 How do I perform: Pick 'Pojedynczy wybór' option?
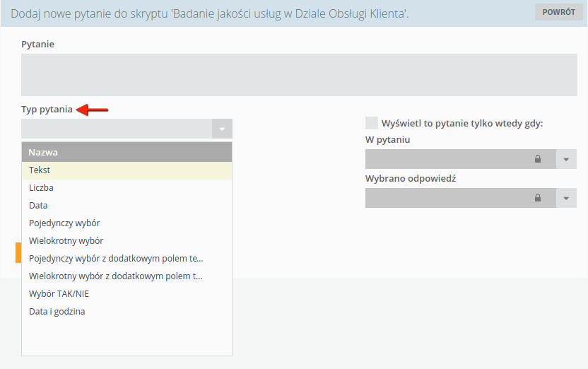(x=127, y=223)
